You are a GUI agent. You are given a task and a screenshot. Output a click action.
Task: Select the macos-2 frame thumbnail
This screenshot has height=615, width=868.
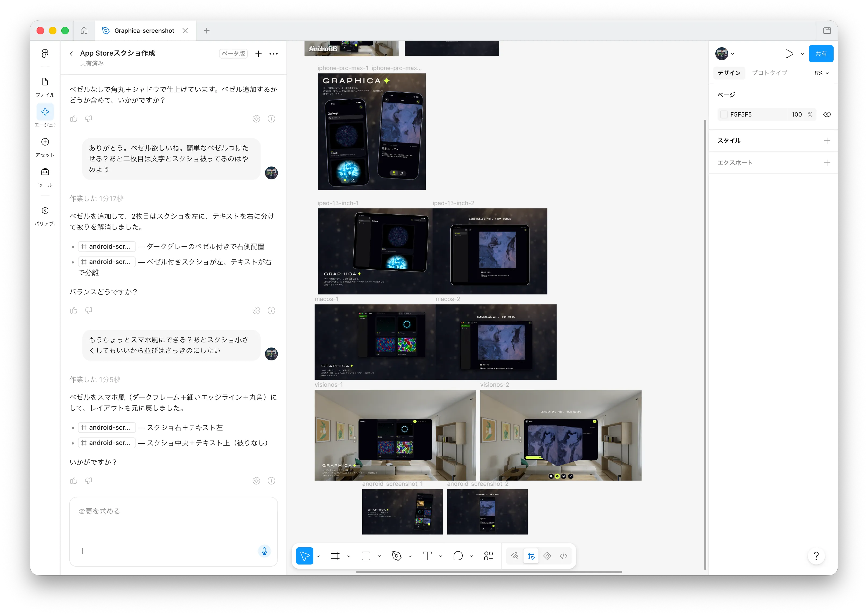tap(496, 342)
